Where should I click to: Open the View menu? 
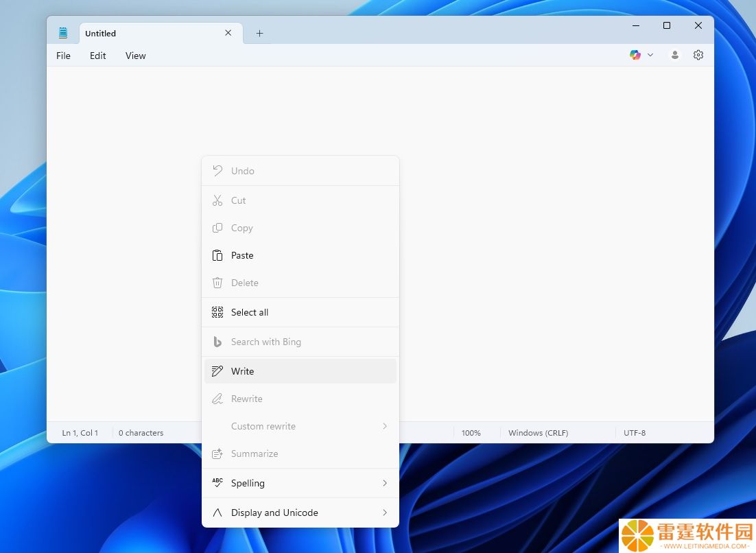coord(135,56)
